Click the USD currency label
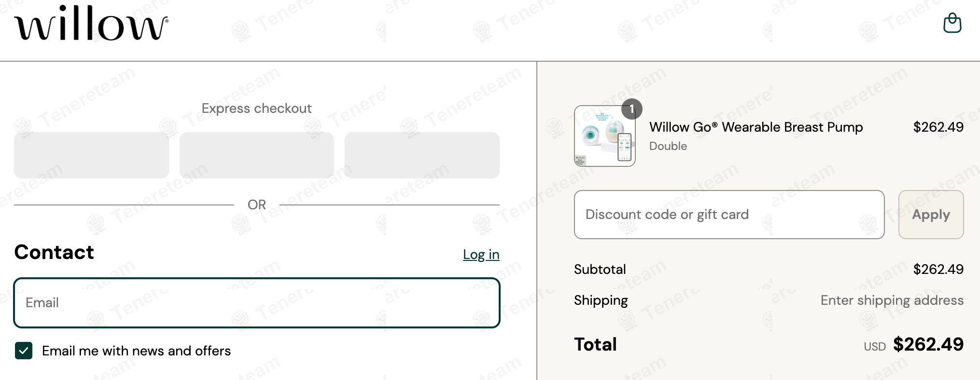 coord(874,347)
